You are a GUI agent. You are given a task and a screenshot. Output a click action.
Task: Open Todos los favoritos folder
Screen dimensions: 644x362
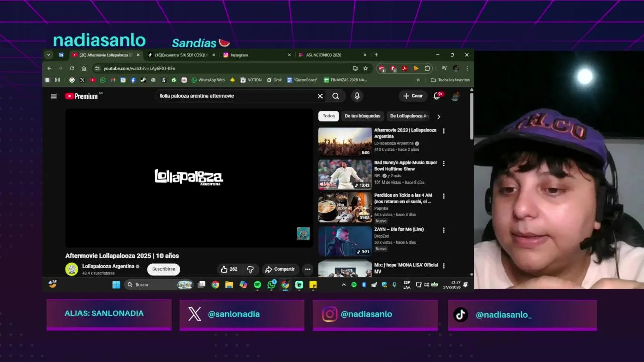click(450, 80)
